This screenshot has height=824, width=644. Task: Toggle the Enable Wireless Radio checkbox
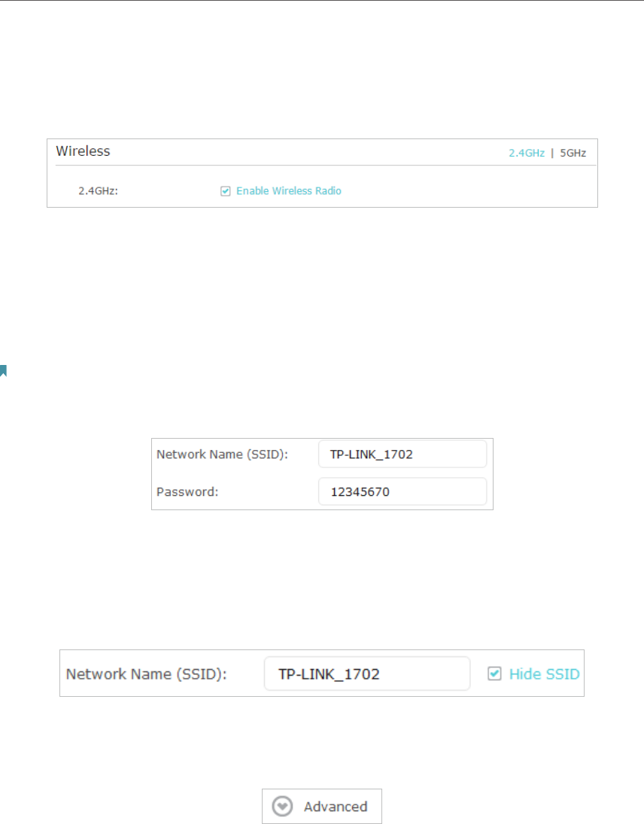[226, 191]
